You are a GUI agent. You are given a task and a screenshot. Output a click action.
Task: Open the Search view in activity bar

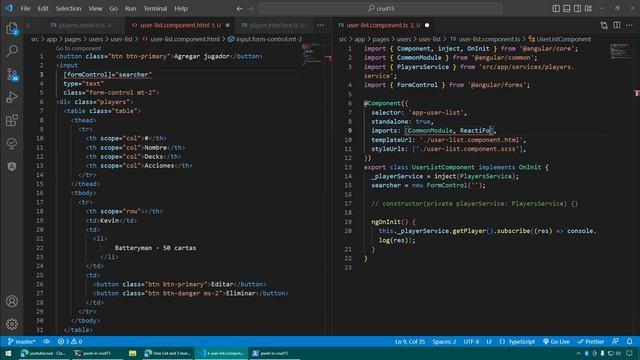12,51
